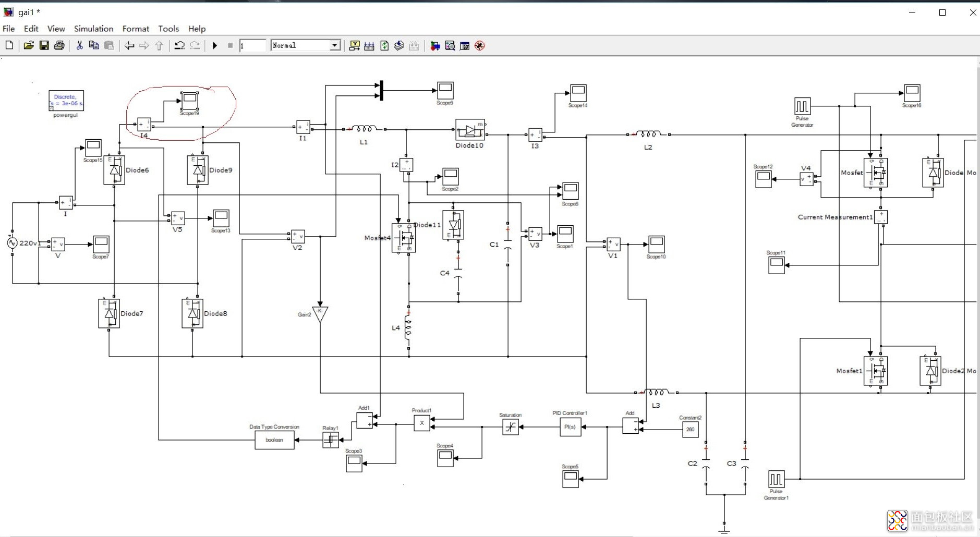Paste blocks with the clipboard icon
The image size is (980, 537).
pos(109,45)
